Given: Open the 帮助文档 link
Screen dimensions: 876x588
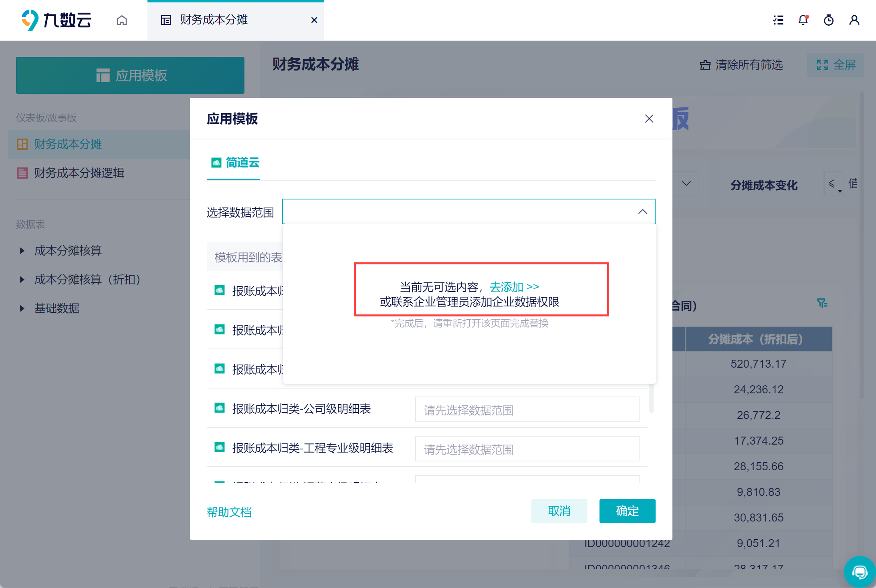Looking at the screenshot, I should tap(229, 512).
